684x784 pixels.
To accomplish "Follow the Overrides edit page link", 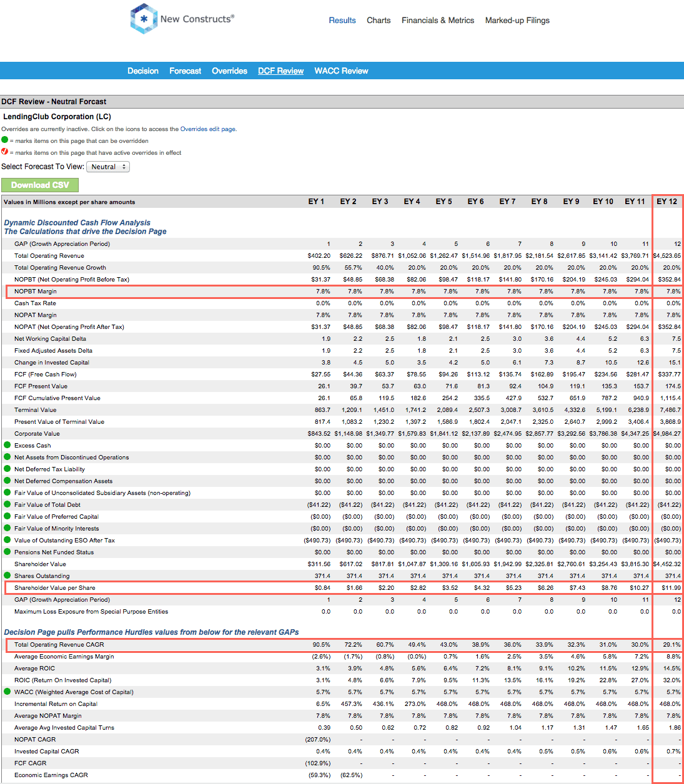I will click(208, 129).
